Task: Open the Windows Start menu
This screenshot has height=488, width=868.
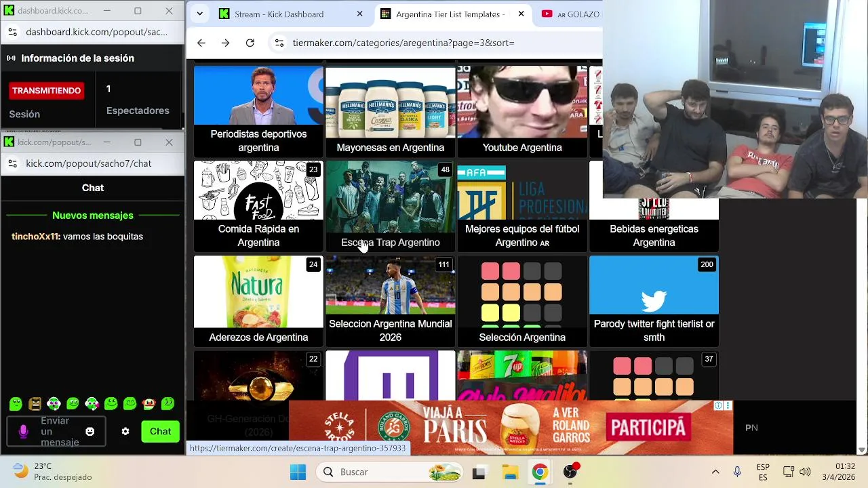Action: [x=298, y=472]
